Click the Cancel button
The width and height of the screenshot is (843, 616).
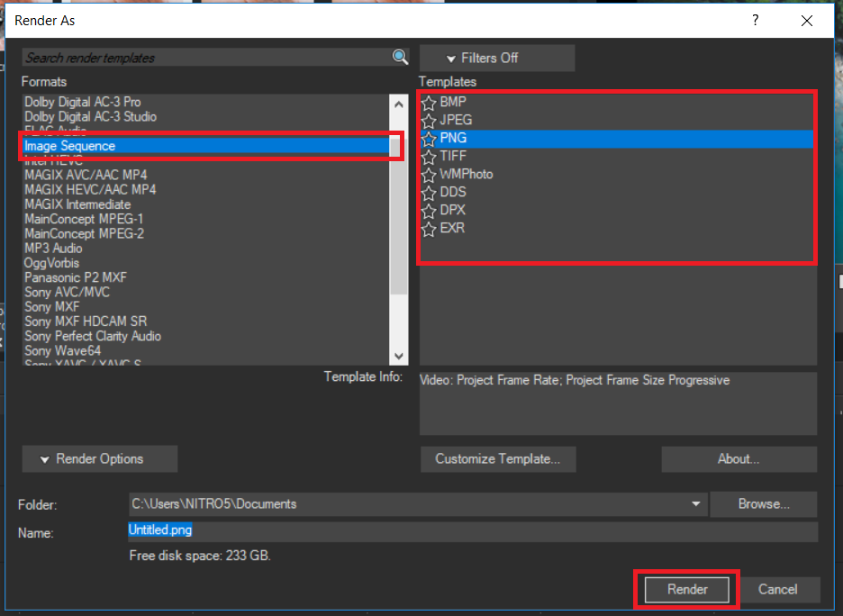click(777, 590)
